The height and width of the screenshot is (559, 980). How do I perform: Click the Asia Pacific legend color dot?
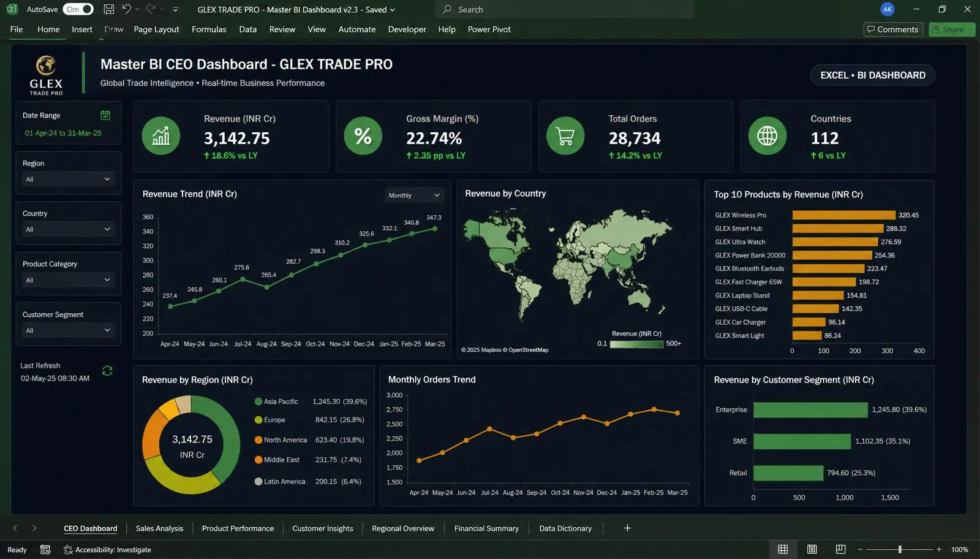pos(258,401)
